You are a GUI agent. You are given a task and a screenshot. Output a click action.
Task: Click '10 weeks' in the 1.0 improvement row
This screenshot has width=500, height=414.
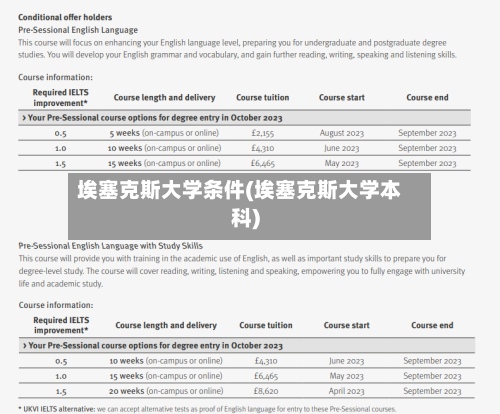click(x=125, y=148)
